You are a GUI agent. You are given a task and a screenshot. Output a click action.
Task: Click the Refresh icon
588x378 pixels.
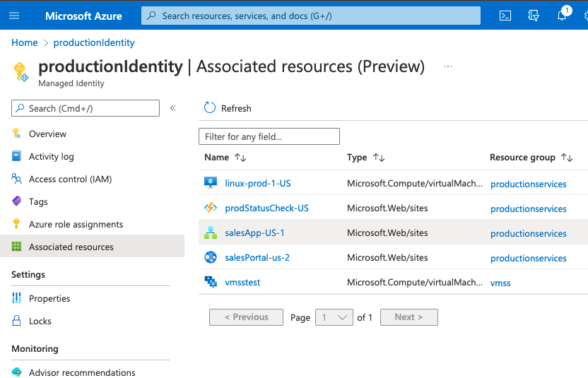click(210, 108)
